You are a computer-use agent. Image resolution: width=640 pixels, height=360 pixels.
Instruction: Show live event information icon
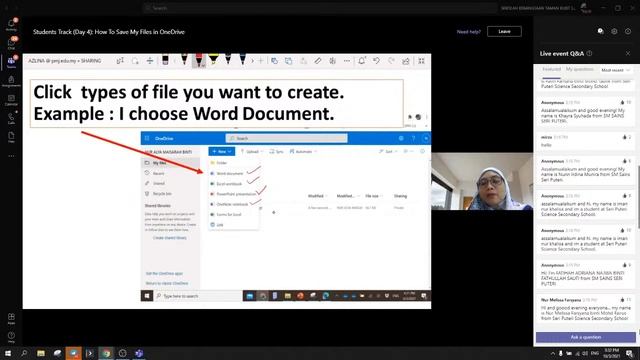pos(628,31)
